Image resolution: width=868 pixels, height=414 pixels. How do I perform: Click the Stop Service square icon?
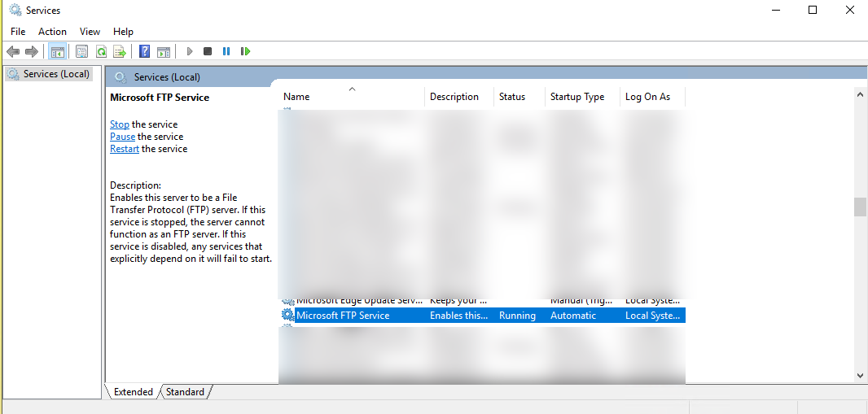208,51
